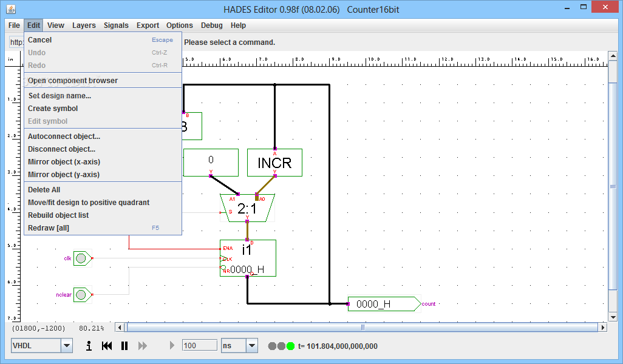623x364 pixels.
Task: Choose Autoconnect object...
Action: coord(103,136)
